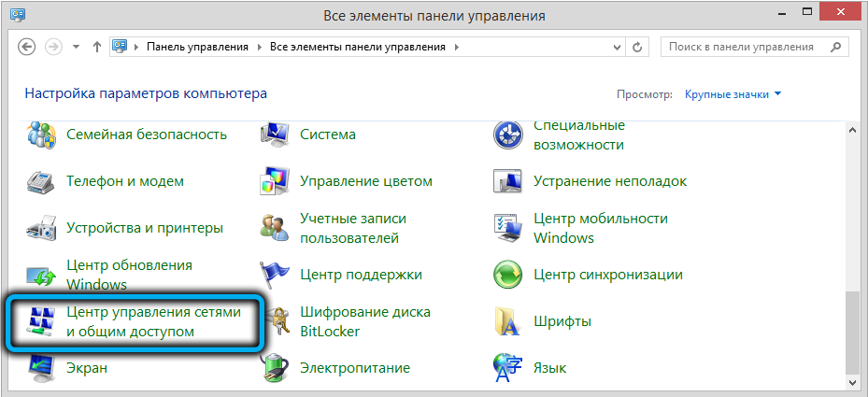Click the Учетные записи пользователей icon

[275, 228]
